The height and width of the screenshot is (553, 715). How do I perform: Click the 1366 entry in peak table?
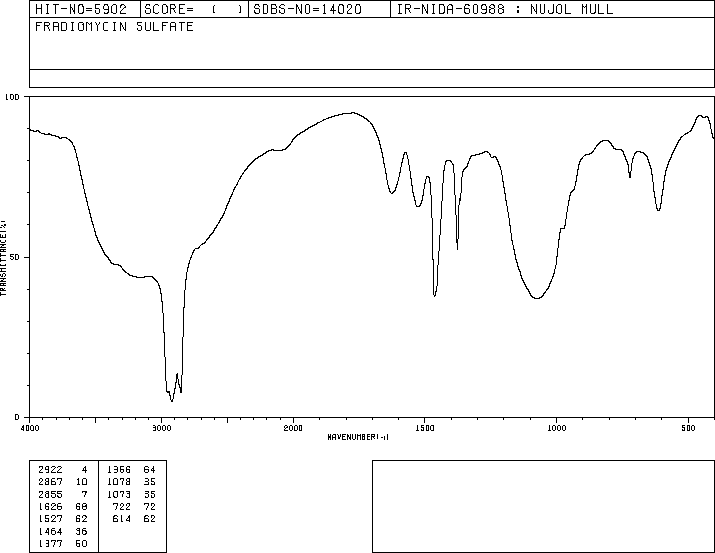coord(119,469)
